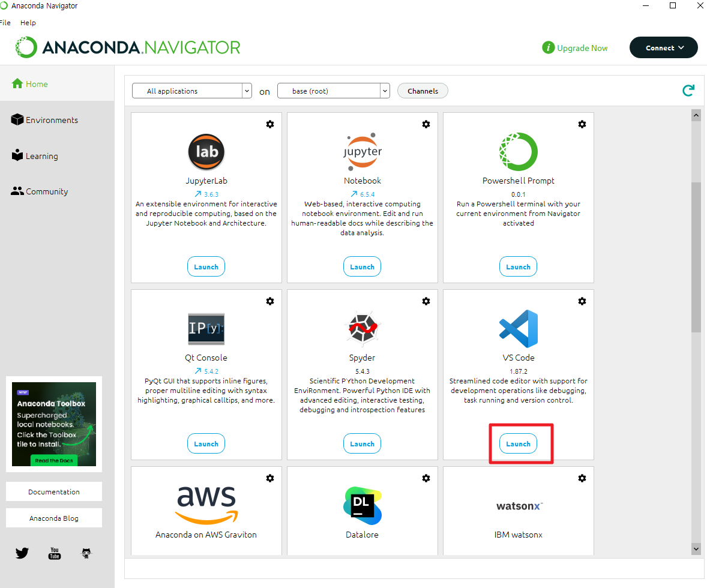Click the Powershell Prompt green ring logo

click(x=518, y=152)
